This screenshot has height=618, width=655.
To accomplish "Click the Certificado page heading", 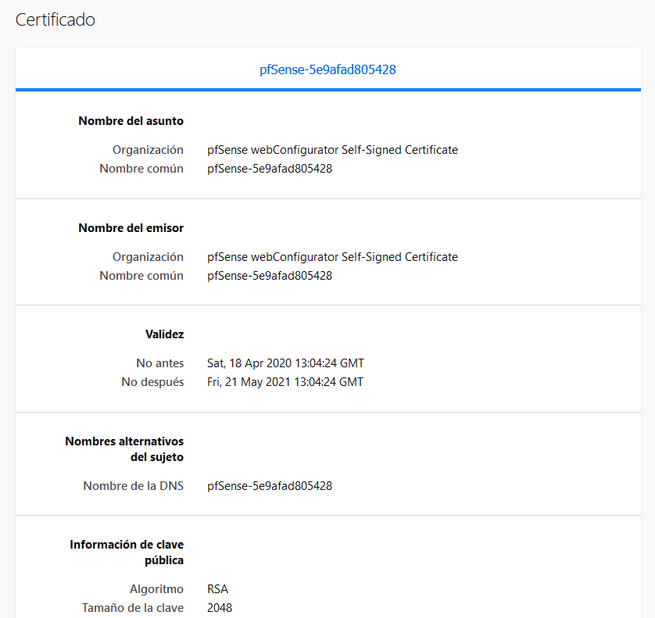I will coord(55,20).
